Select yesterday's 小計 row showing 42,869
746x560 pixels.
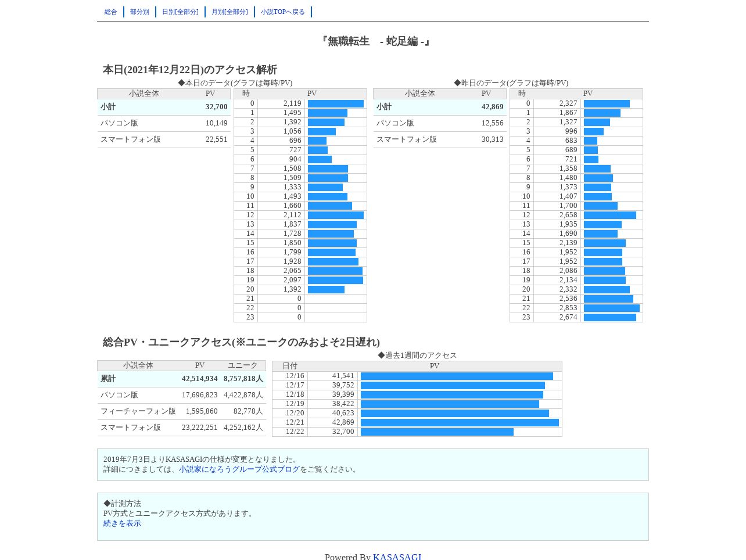[x=440, y=107]
